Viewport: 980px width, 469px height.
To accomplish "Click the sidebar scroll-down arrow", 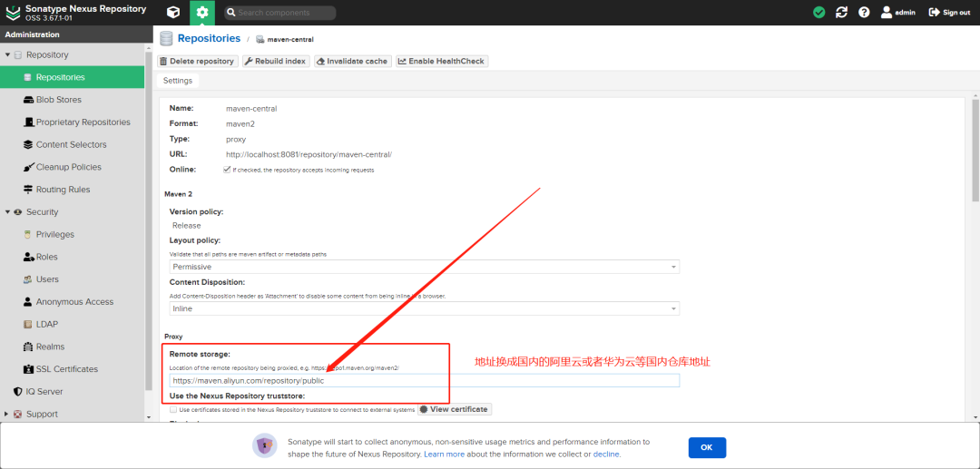I will pyautogui.click(x=149, y=417).
